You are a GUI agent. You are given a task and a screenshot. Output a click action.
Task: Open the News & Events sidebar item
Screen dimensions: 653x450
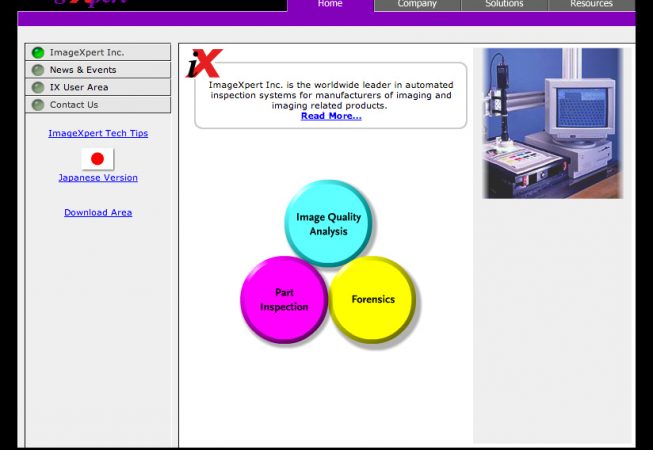(97, 70)
